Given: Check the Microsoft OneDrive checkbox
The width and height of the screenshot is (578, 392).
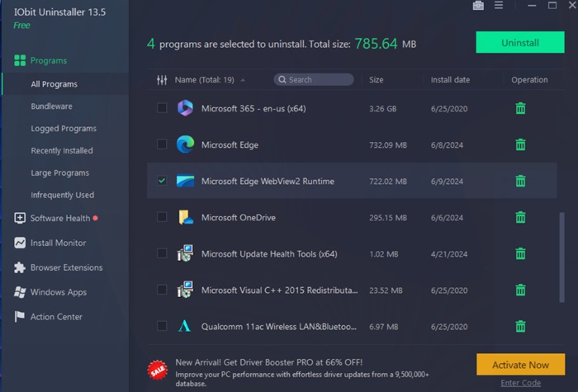Looking at the screenshot, I should [x=162, y=217].
